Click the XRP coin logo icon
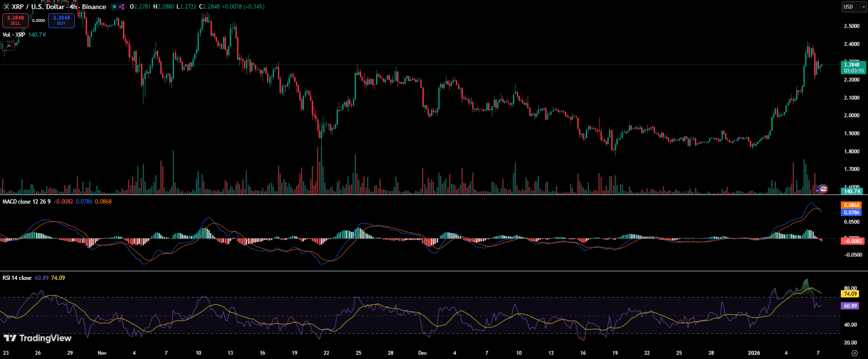The height and width of the screenshot is (359, 868). (x=6, y=7)
